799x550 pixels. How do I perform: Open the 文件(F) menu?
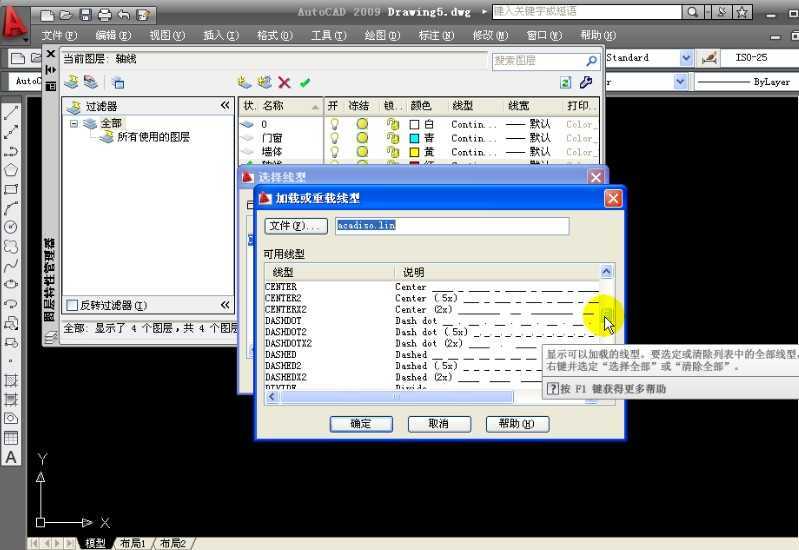(59, 35)
